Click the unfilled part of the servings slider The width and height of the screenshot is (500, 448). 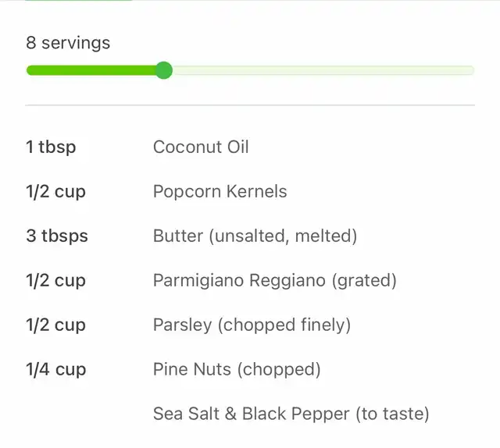pos(323,70)
